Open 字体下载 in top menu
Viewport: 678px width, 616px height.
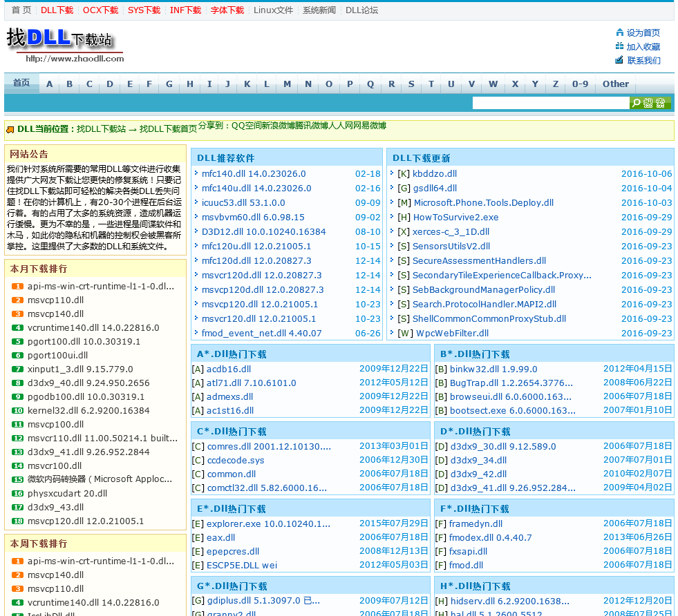(227, 10)
